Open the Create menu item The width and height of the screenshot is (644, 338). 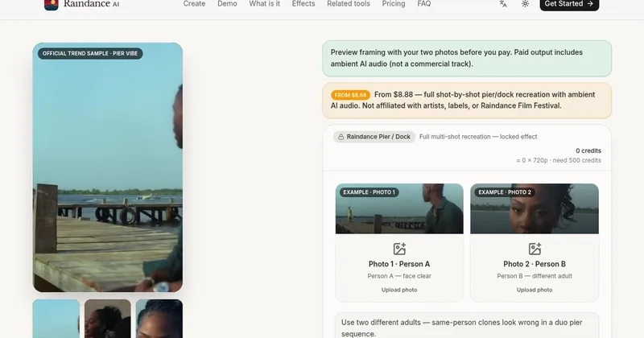click(x=194, y=4)
